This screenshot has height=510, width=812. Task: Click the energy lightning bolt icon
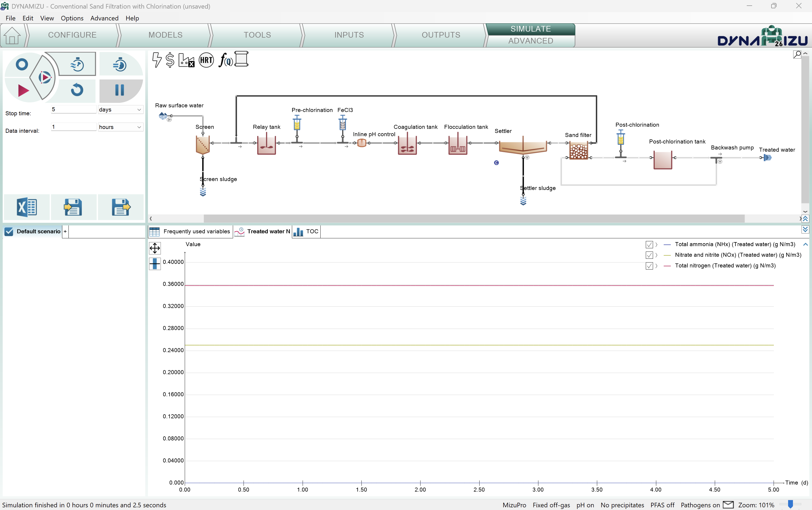[x=157, y=60]
